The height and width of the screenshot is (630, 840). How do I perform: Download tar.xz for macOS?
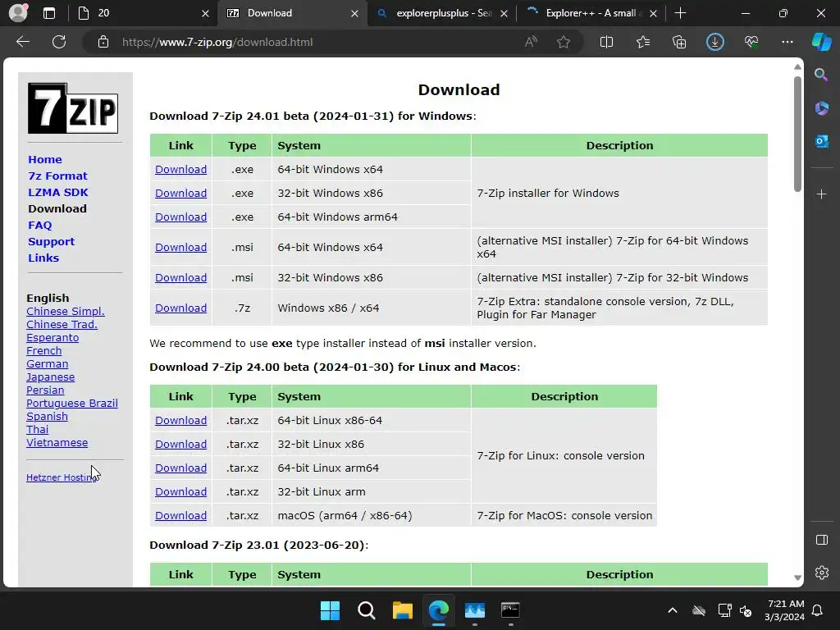tap(180, 515)
